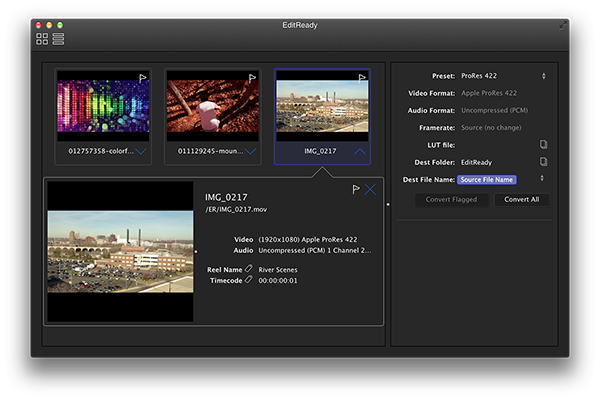600x400 pixels.
Task: Open the Dest File Name options dropdown
Action: (543, 179)
